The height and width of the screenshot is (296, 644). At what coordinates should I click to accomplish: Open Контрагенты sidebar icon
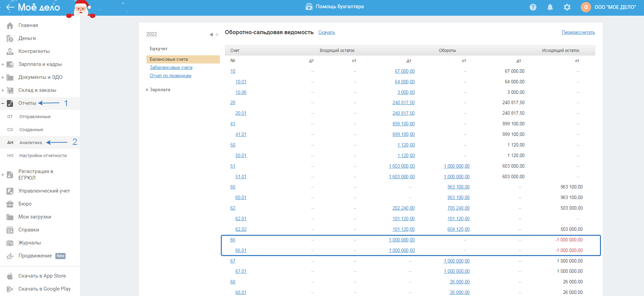tap(10, 52)
